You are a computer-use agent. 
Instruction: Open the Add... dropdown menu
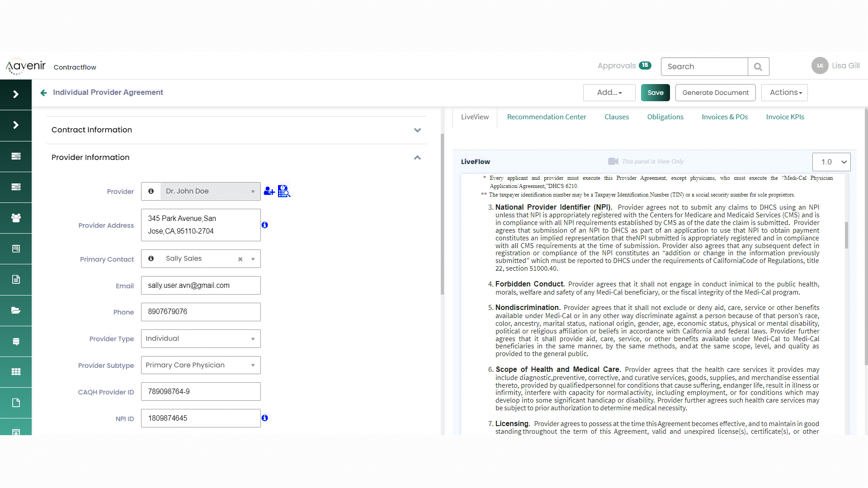click(x=609, y=93)
